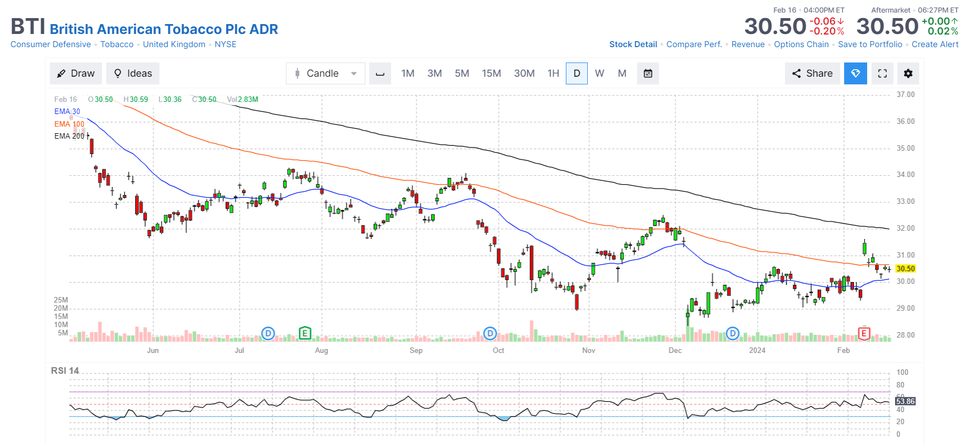Open Tobacco industry link

[117, 44]
